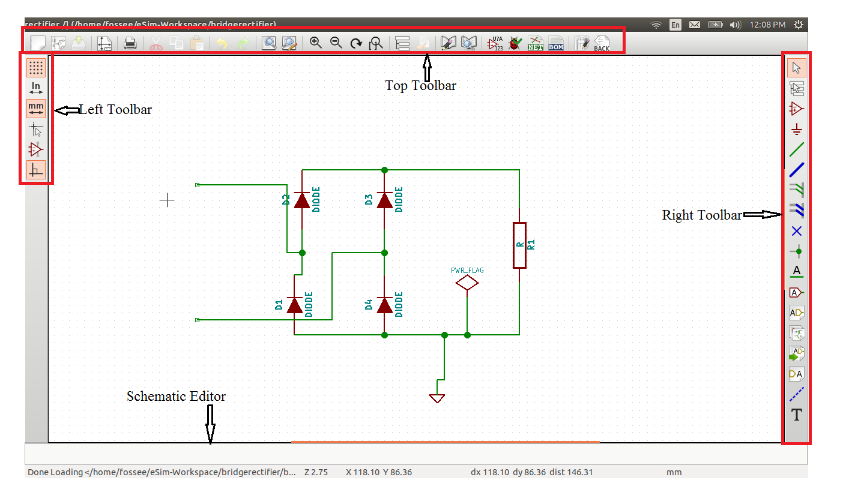The height and width of the screenshot is (504, 843).
Task: Select the Place hierarchical label tool
Action: pyautogui.click(x=796, y=313)
